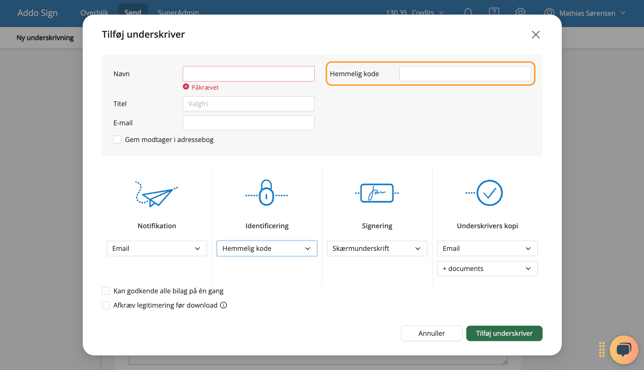Screen dimensions: 644x370
Task: Close the Tilføj underskriver dialog
Action: pyautogui.click(x=536, y=34)
